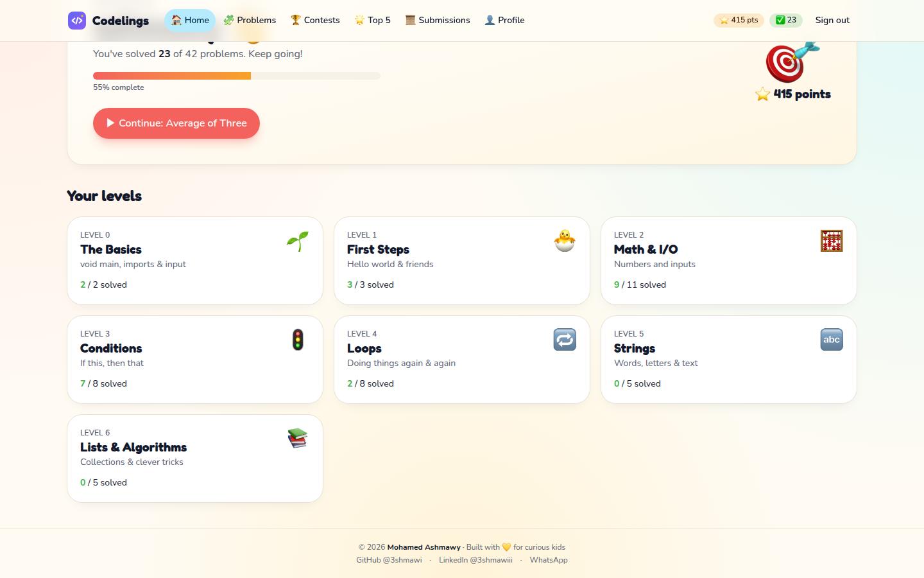Click the abc icon on Strings card
The image size is (924, 578).
click(x=832, y=340)
